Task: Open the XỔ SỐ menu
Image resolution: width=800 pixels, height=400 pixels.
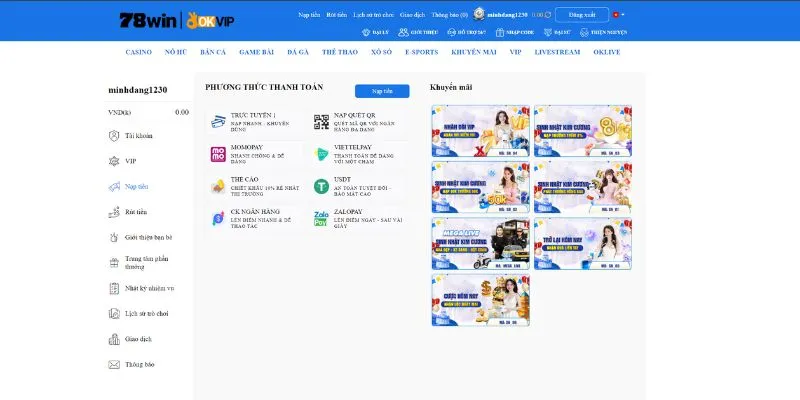Action: 382,52
